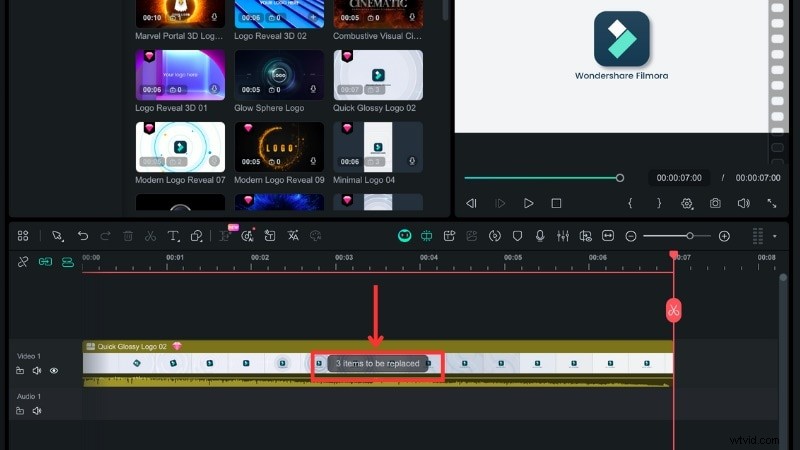The height and width of the screenshot is (450, 800).
Task: Select the Logo Reveal 3D 01 template
Action: tap(180, 75)
